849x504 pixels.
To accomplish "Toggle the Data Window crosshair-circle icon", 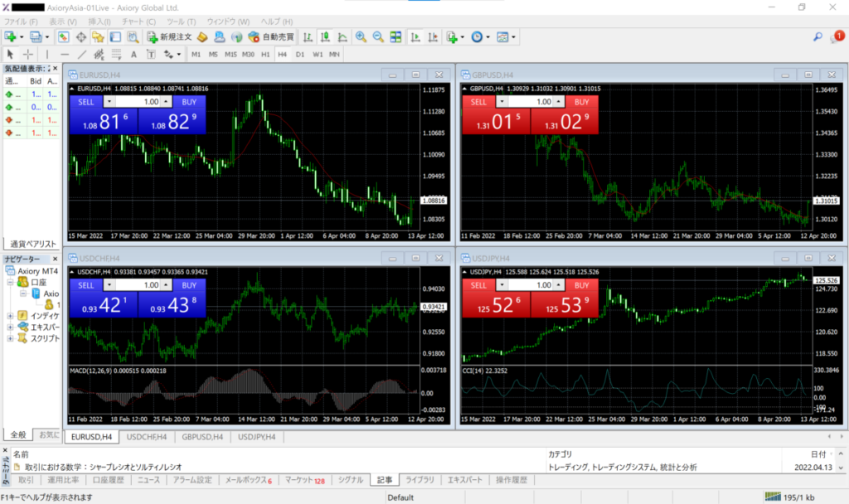I will coord(80,36).
